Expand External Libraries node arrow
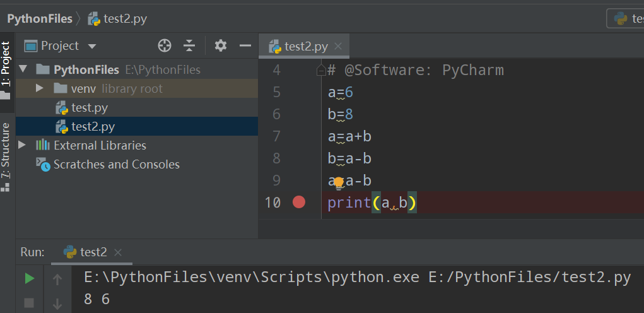The image size is (644, 313). [22, 145]
